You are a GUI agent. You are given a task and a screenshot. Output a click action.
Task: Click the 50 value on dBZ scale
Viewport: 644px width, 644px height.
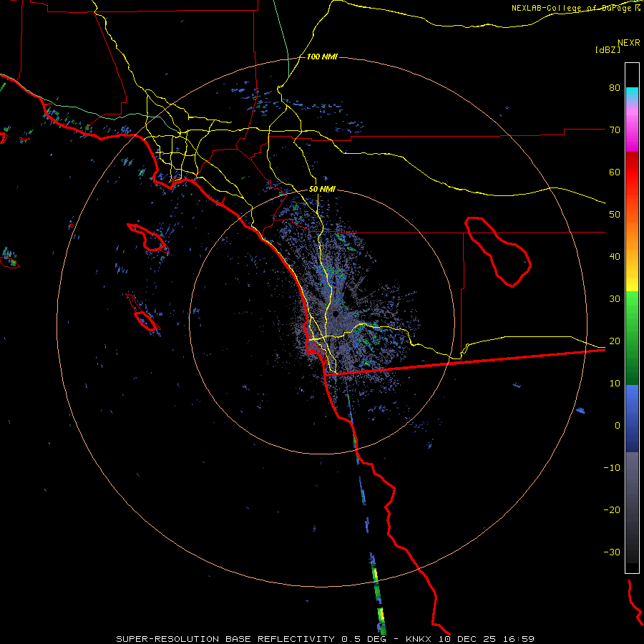[x=615, y=215]
